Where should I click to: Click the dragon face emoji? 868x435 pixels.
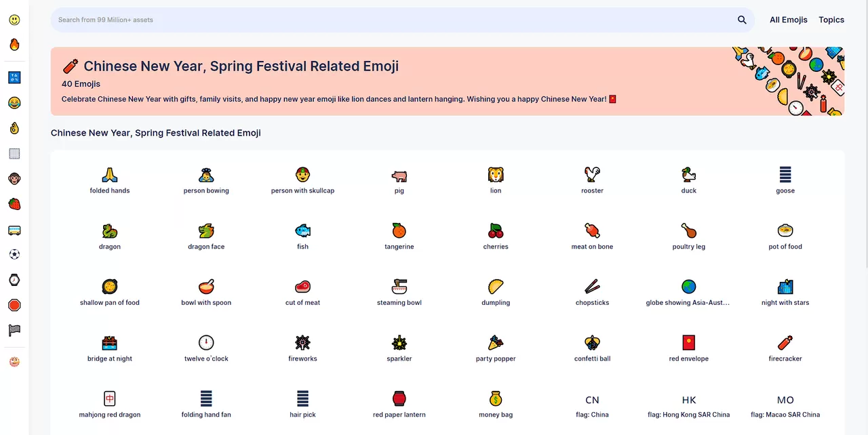205,230
